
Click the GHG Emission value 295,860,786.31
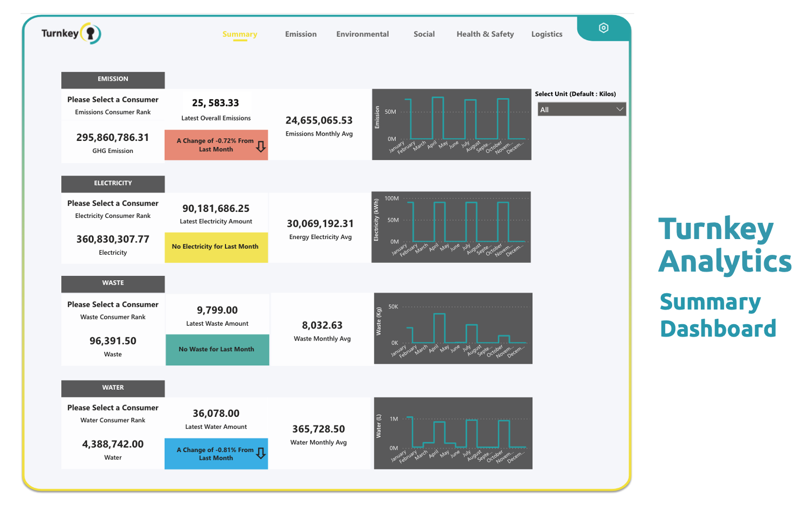tap(113, 138)
